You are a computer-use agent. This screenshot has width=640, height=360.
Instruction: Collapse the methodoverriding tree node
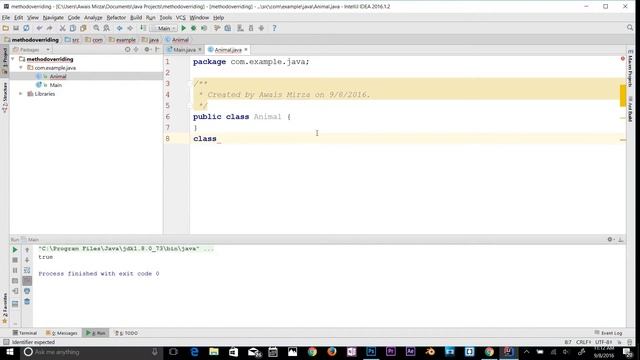pos(13,59)
